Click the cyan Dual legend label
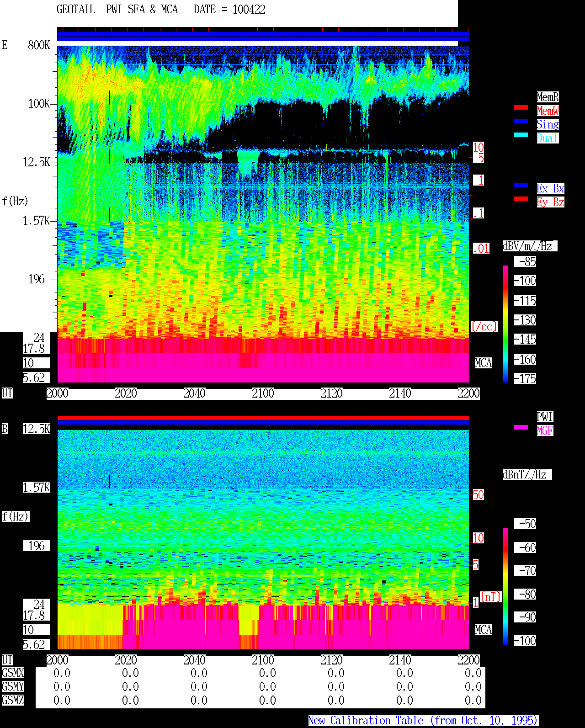585x728 pixels. 548,138
